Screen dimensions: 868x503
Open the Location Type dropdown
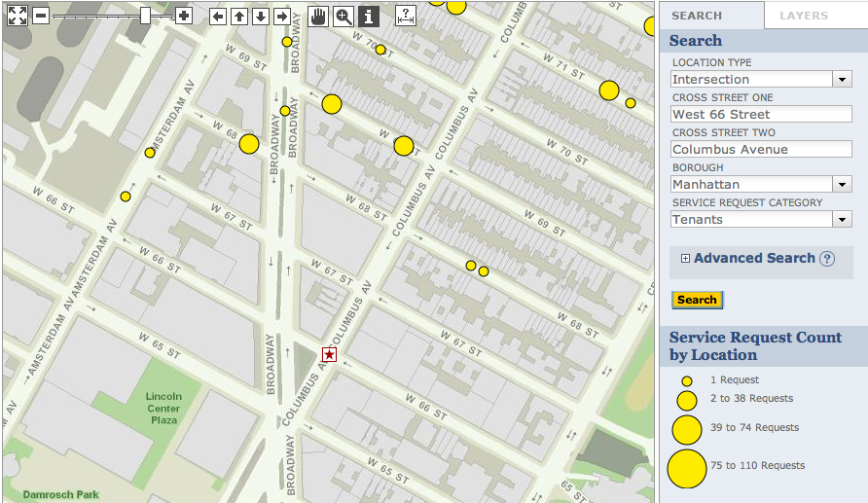[x=842, y=80]
